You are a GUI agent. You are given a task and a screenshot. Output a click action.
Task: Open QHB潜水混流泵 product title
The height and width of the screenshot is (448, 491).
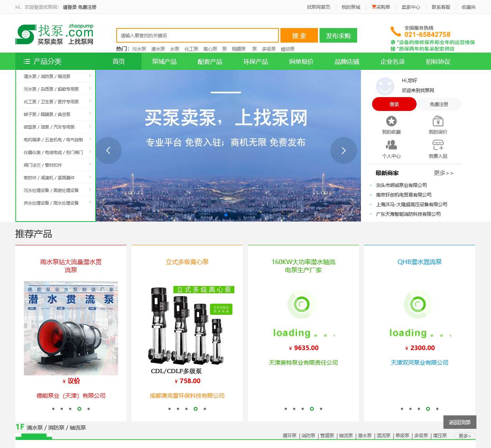pos(420,262)
